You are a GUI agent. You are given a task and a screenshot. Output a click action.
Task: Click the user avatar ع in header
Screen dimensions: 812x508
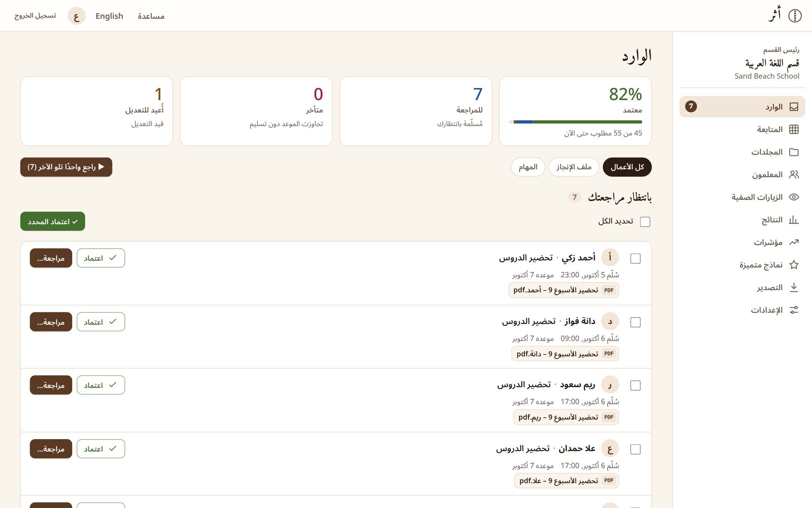pyautogui.click(x=77, y=16)
